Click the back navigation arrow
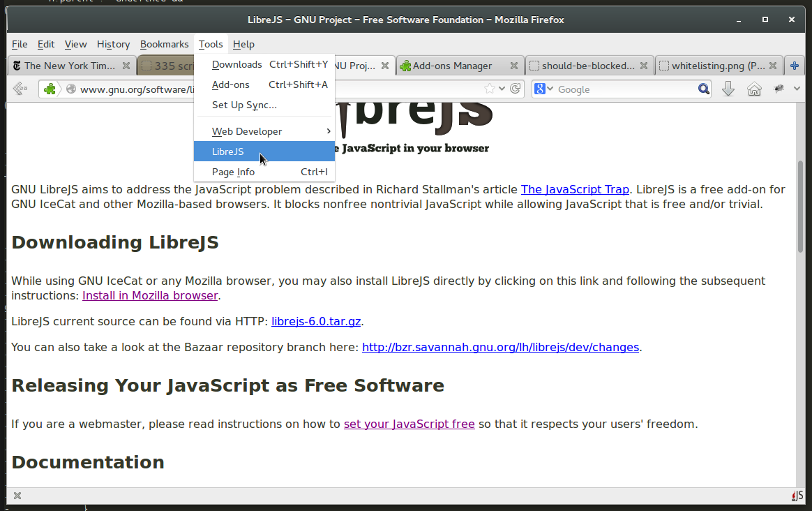Image resolution: width=812 pixels, height=511 pixels. [x=20, y=89]
